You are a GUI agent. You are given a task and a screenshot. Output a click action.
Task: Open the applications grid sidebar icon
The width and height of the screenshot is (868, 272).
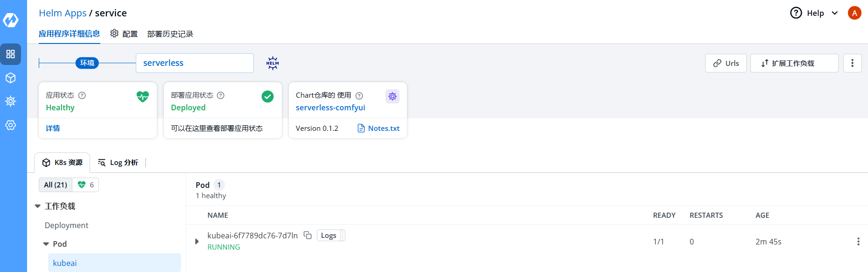coord(11,54)
